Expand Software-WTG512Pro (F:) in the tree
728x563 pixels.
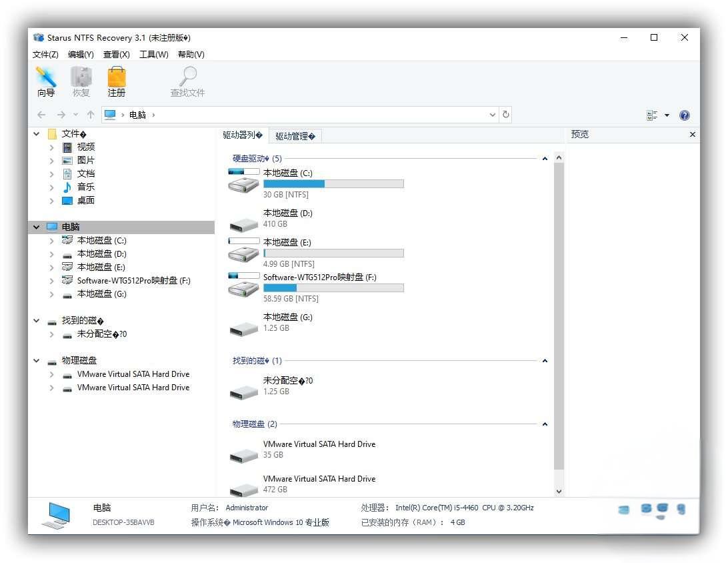coord(51,281)
